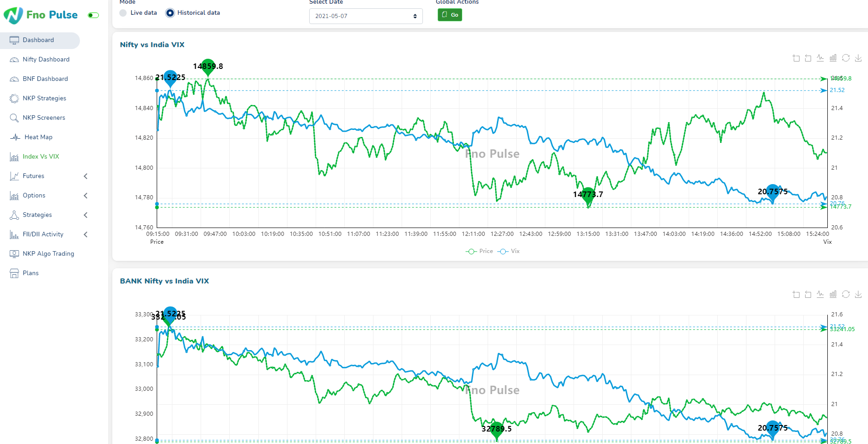Restore the BANK Nifty chart
The image size is (868, 444).
pyautogui.click(x=846, y=294)
